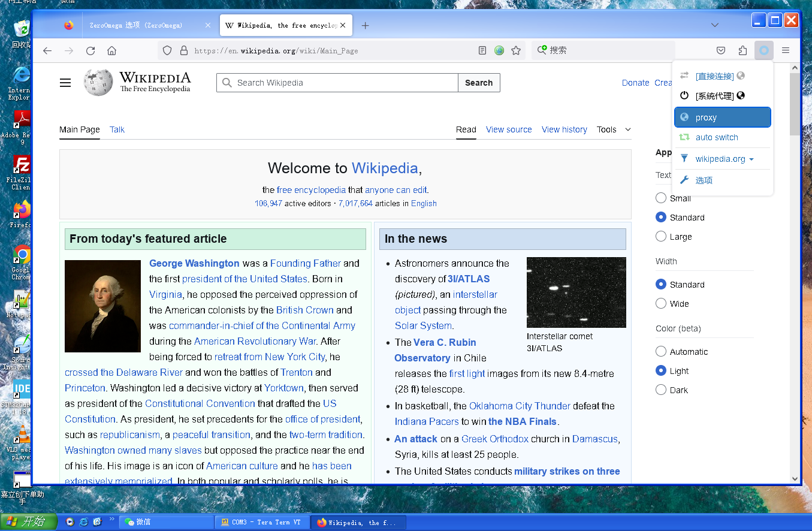Go to the Firefox home page

coord(111,51)
